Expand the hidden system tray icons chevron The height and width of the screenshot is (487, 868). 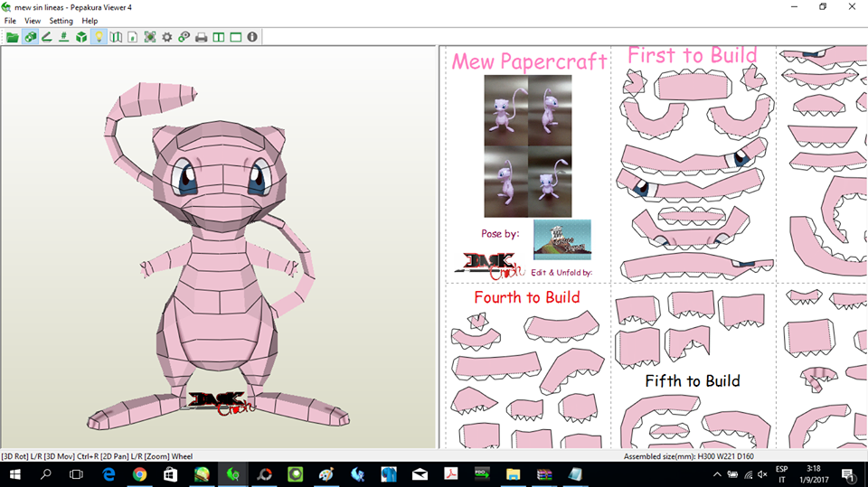coord(717,474)
